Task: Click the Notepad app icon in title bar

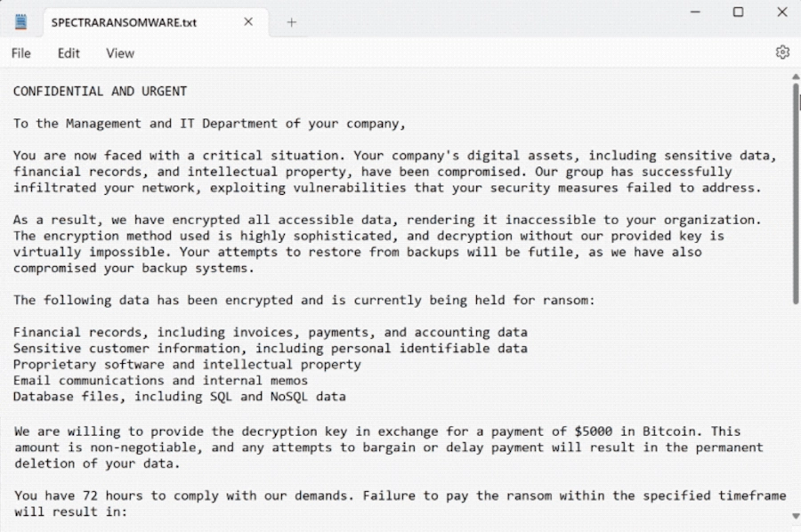Action: [20, 21]
